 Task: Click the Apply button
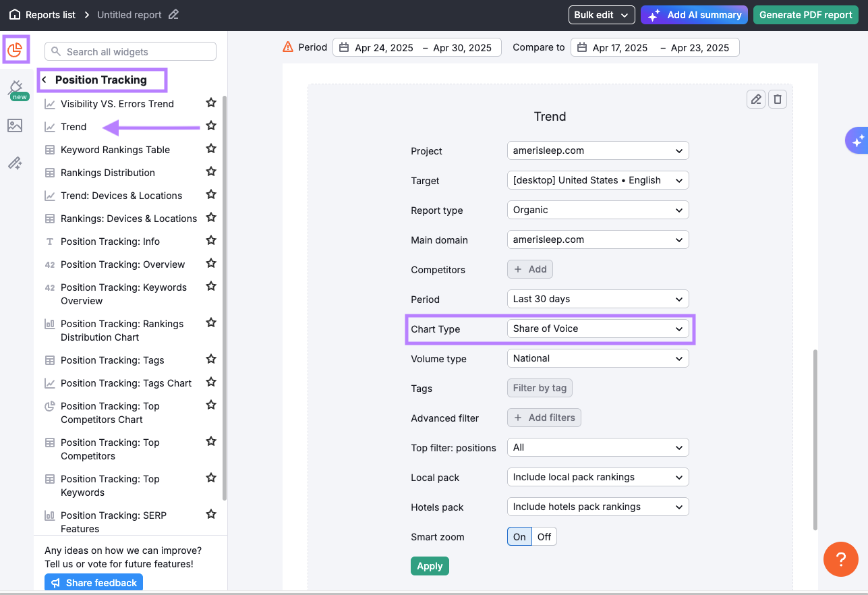point(430,566)
